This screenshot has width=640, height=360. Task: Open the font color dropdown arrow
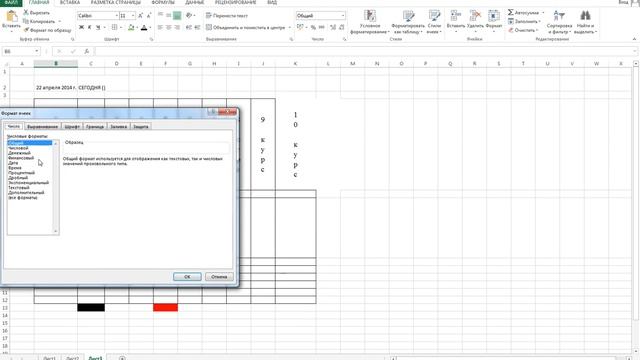point(150,27)
